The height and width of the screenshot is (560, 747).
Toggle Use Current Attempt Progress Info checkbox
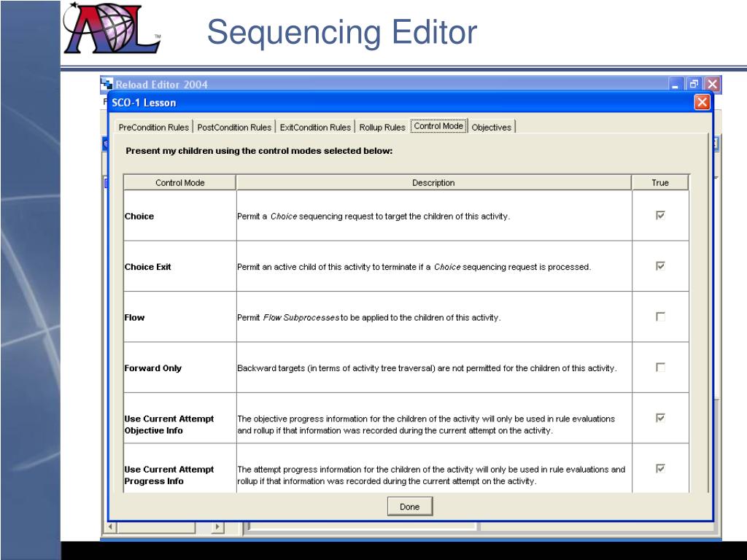(660, 468)
